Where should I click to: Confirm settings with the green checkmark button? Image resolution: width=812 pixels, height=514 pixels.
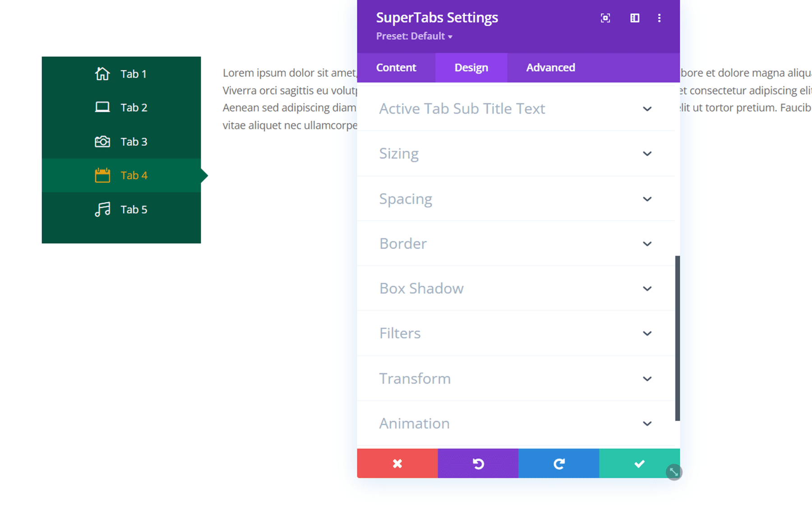pos(639,463)
